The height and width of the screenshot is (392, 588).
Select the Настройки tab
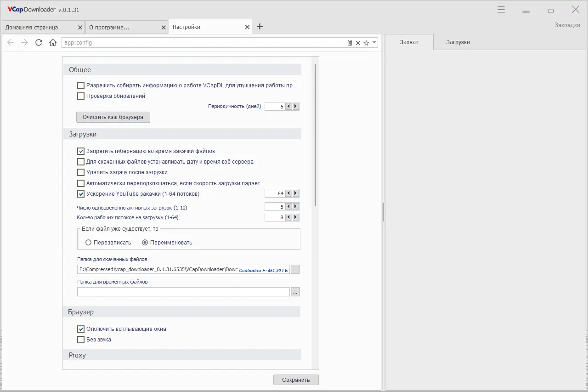tap(210, 27)
